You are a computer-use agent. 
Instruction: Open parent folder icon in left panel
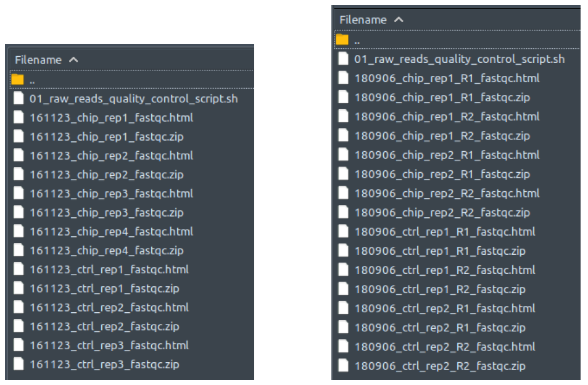click(x=18, y=80)
